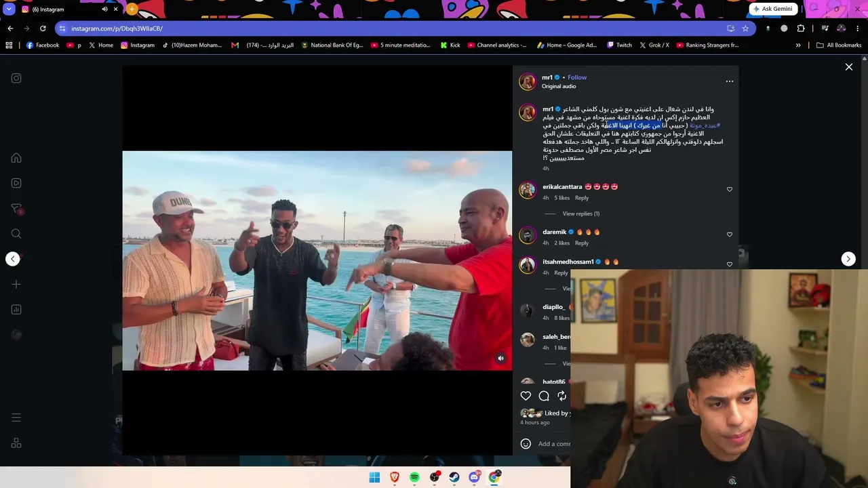Create a new post with the plus icon

click(x=16, y=284)
